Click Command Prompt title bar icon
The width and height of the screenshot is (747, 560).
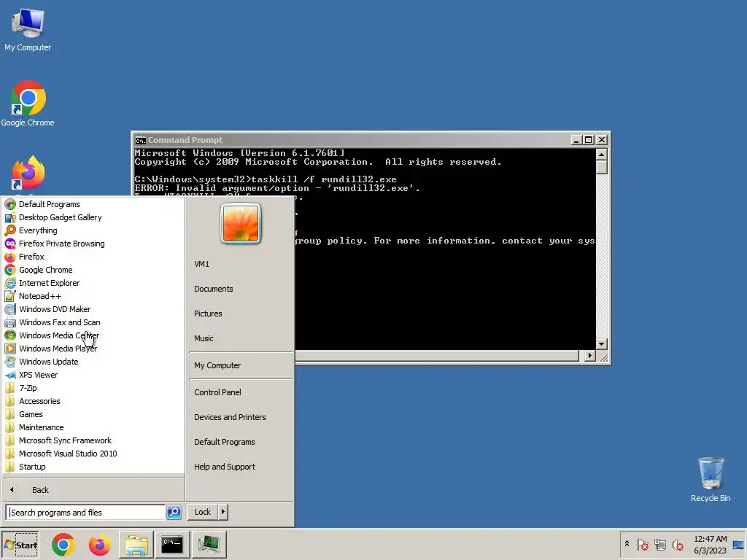pyautogui.click(x=140, y=140)
